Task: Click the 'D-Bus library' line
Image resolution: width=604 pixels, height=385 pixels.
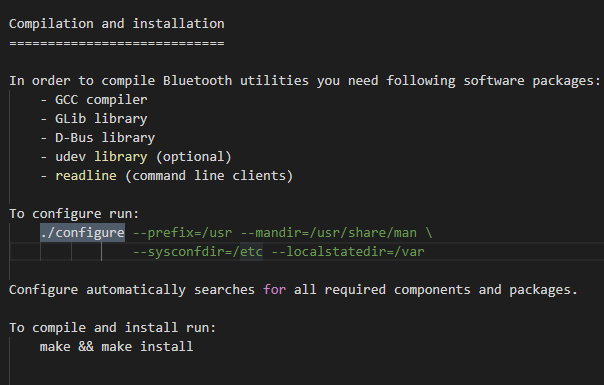Action: pyautogui.click(x=105, y=138)
